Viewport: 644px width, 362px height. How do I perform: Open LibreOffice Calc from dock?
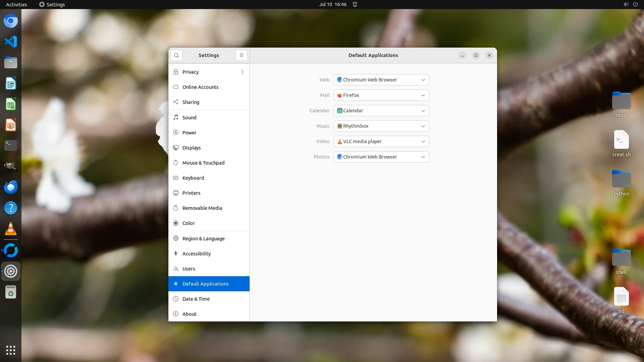point(11,105)
